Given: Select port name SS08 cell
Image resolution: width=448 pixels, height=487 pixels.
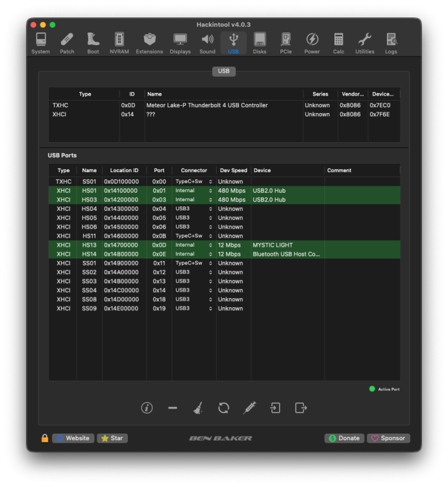Looking at the screenshot, I should click(89, 299).
